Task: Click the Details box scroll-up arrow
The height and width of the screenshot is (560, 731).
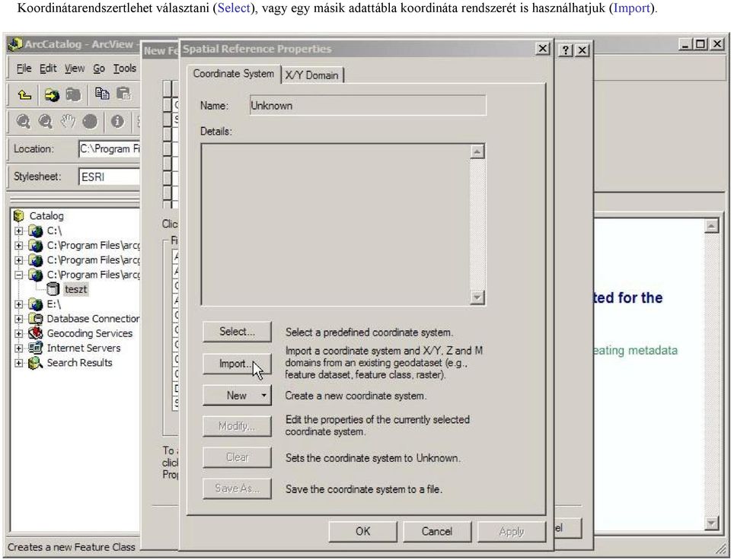Action: tap(477, 151)
